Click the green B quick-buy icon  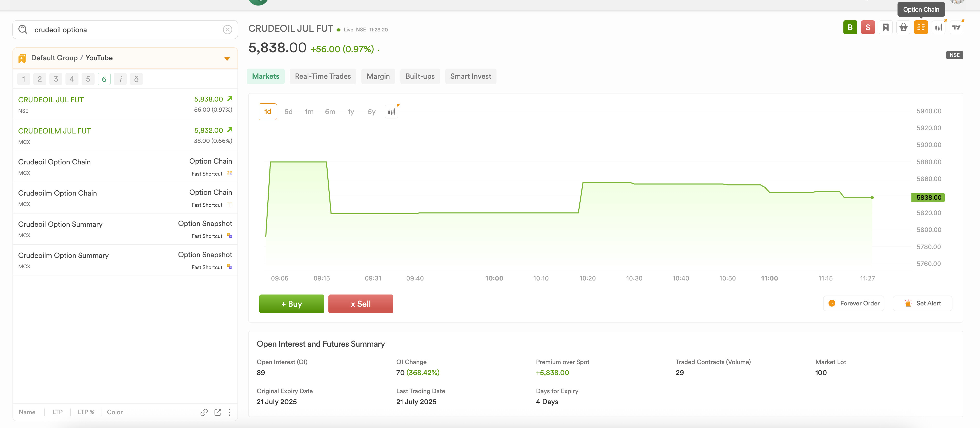(850, 27)
